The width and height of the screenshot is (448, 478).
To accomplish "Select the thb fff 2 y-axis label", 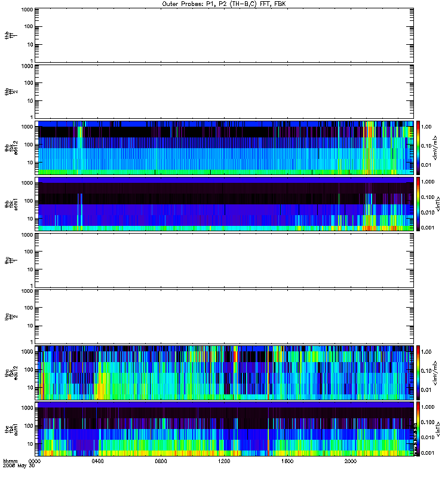I will click(x=11, y=92).
